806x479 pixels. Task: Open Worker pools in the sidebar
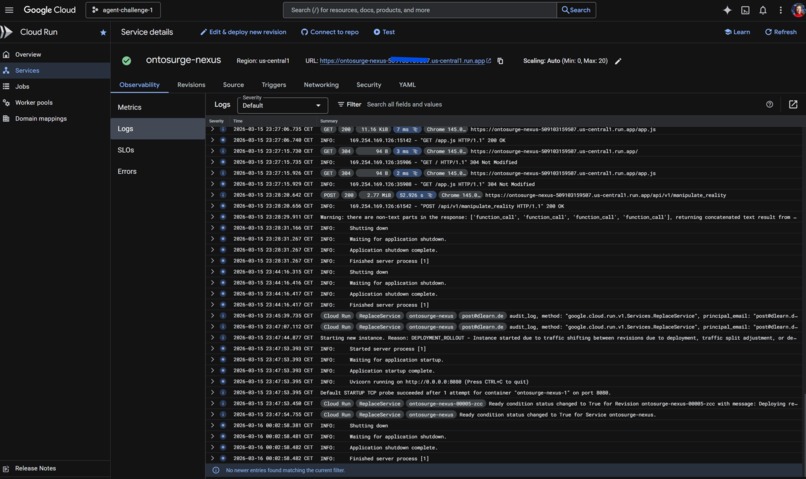[55, 102]
